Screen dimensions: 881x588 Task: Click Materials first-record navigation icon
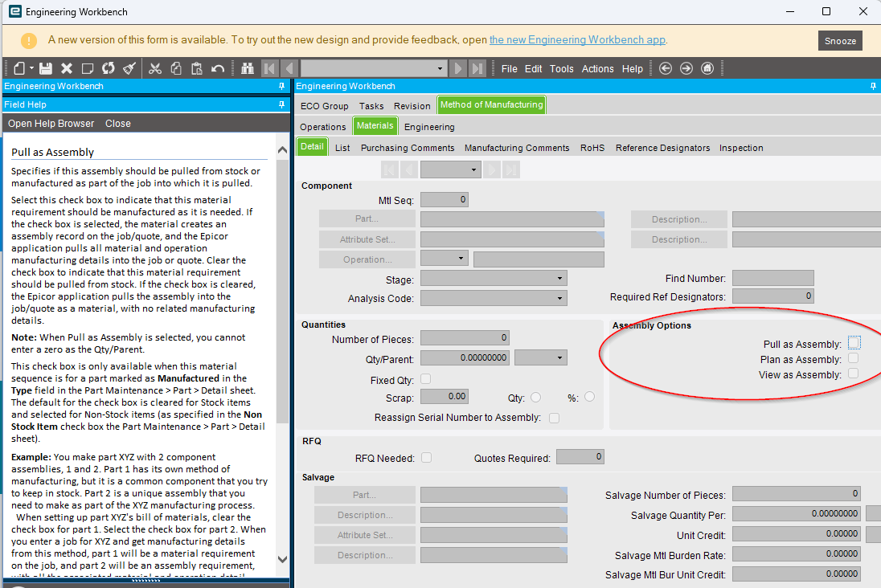pos(390,169)
